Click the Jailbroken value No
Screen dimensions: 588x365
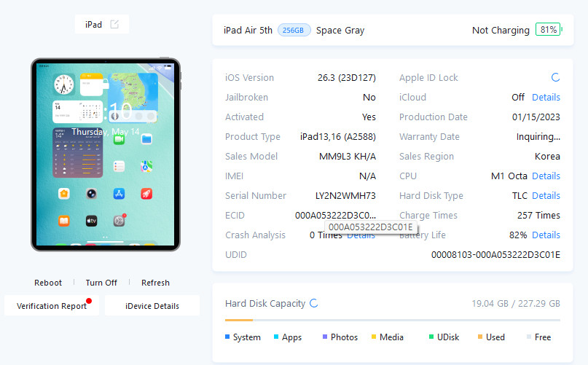click(369, 98)
